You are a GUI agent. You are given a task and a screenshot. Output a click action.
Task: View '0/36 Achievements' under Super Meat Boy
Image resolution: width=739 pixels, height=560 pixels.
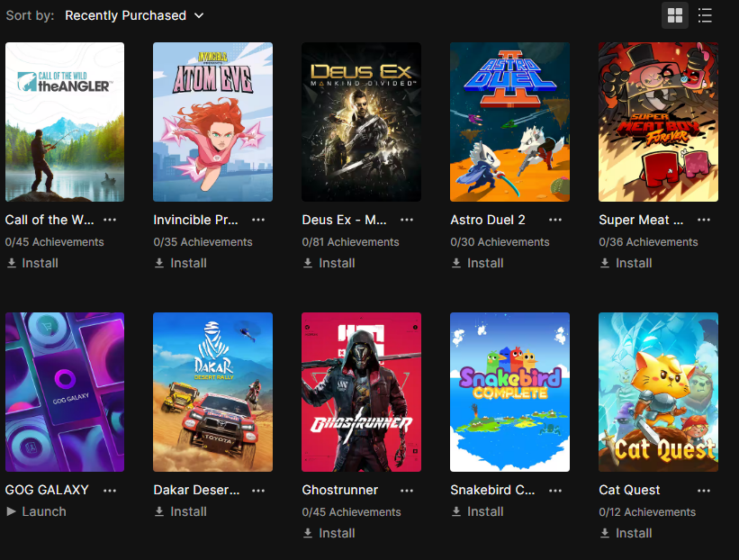(648, 242)
